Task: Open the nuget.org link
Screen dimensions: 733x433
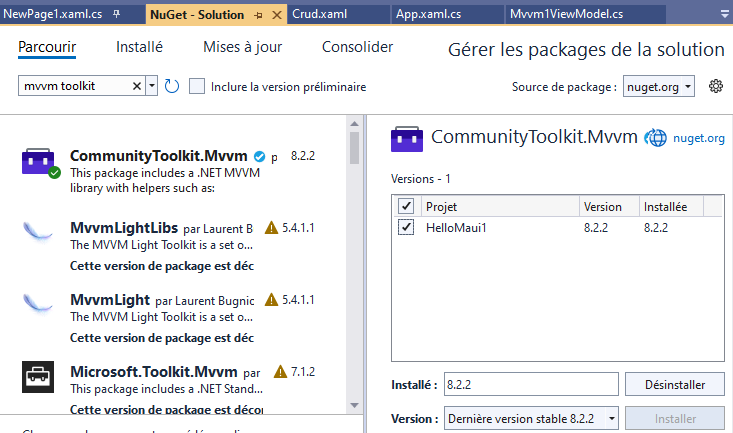Action: (698, 138)
